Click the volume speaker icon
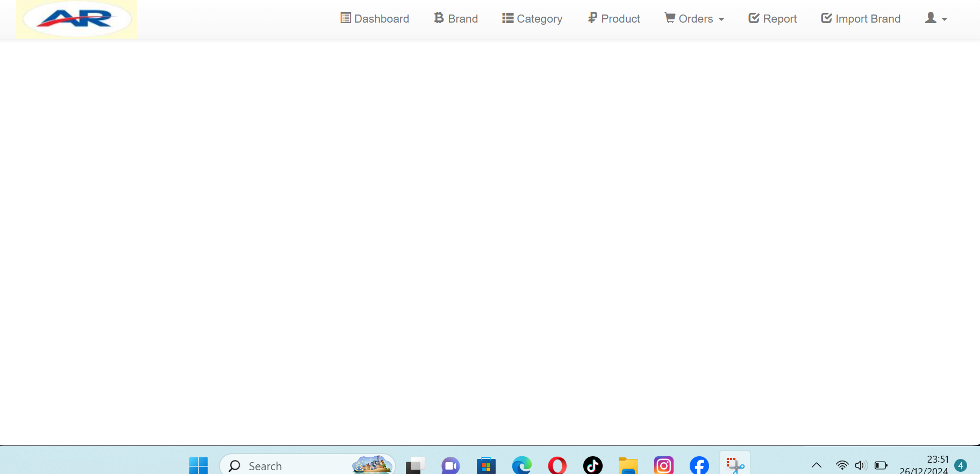The width and height of the screenshot is (980, 474). click(x=861, y=465)
